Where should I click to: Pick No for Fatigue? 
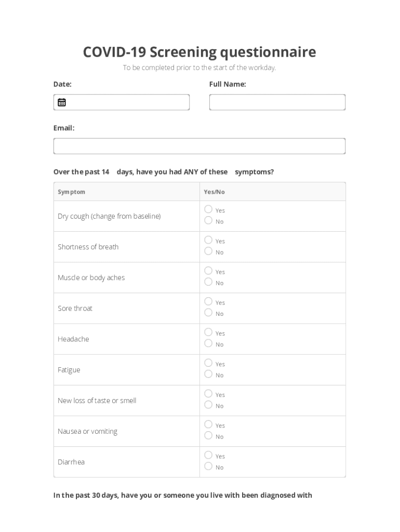tap(208, 374)
